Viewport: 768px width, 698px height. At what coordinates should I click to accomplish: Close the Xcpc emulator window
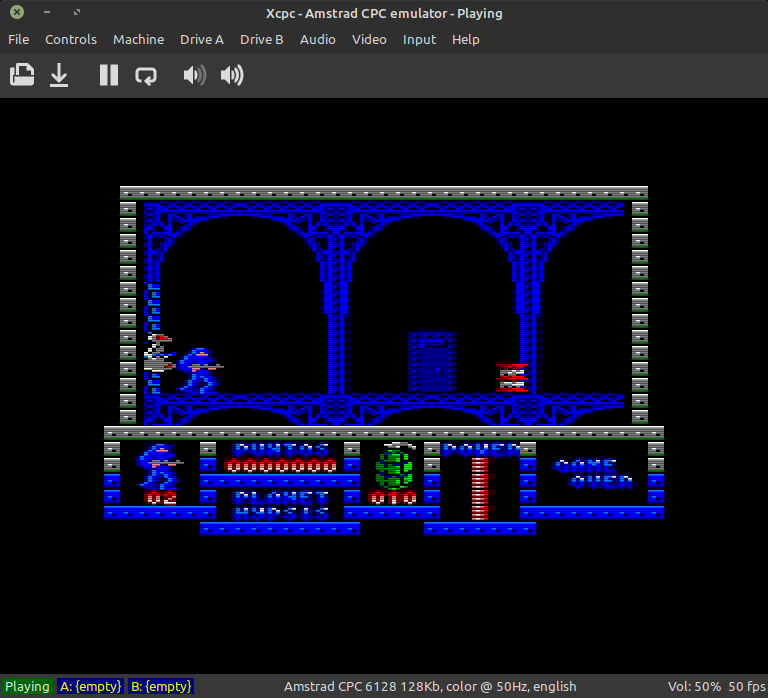point(17,12)
